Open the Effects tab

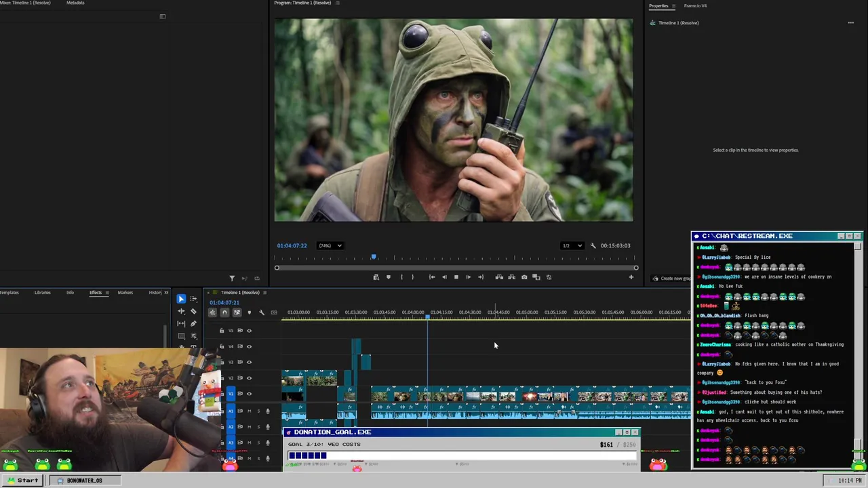point(96,293)
